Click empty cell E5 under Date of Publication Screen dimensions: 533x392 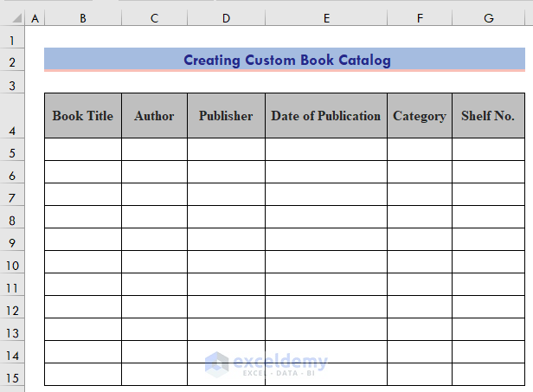pos(326,149)
